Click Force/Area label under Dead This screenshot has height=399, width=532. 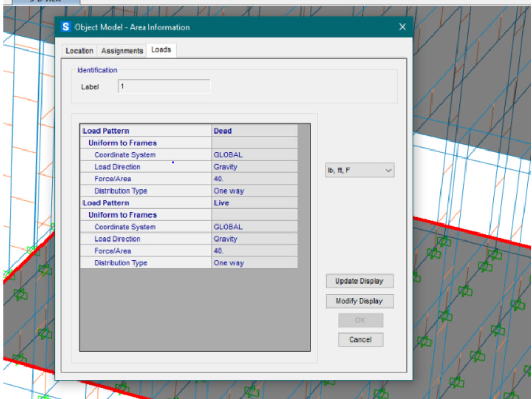(113, 179)
